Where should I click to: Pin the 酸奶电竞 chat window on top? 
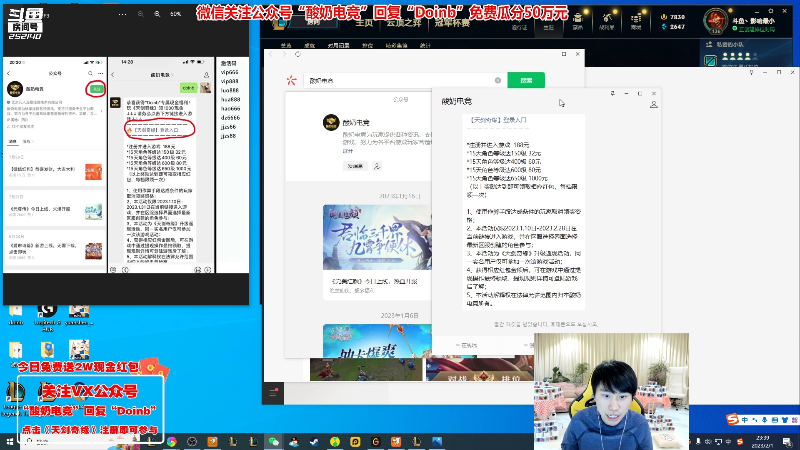pyautogui.click(x=612, y=93)
